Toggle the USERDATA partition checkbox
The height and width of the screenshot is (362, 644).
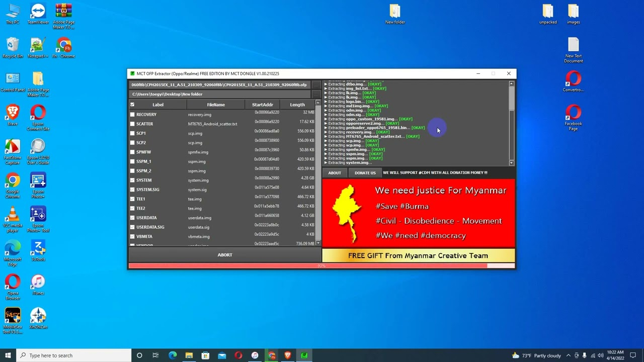click(x=132, y=218)
